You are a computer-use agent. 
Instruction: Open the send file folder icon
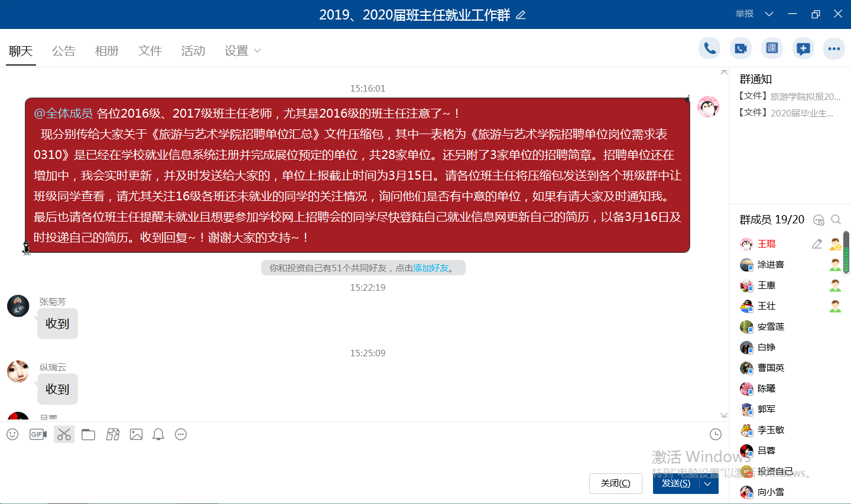pos(89,435)
